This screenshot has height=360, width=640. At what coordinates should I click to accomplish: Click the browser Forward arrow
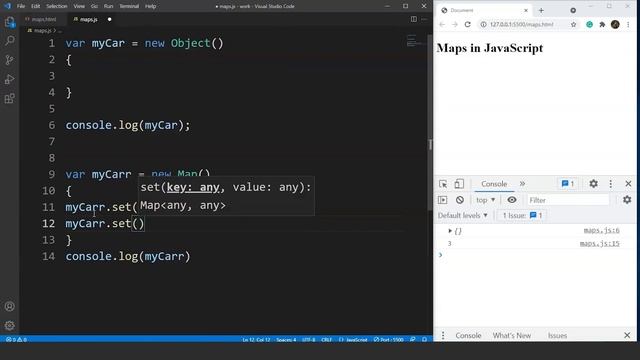[x=455, y=24]
